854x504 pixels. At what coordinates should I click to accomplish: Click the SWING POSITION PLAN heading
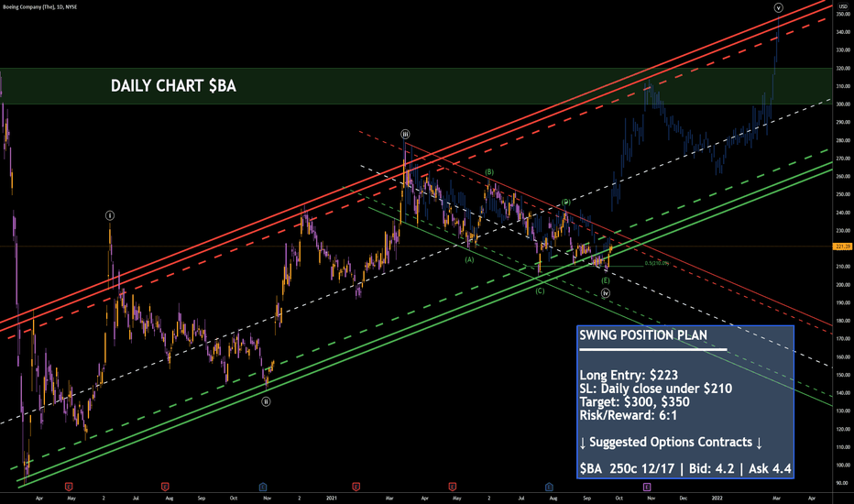643,335
